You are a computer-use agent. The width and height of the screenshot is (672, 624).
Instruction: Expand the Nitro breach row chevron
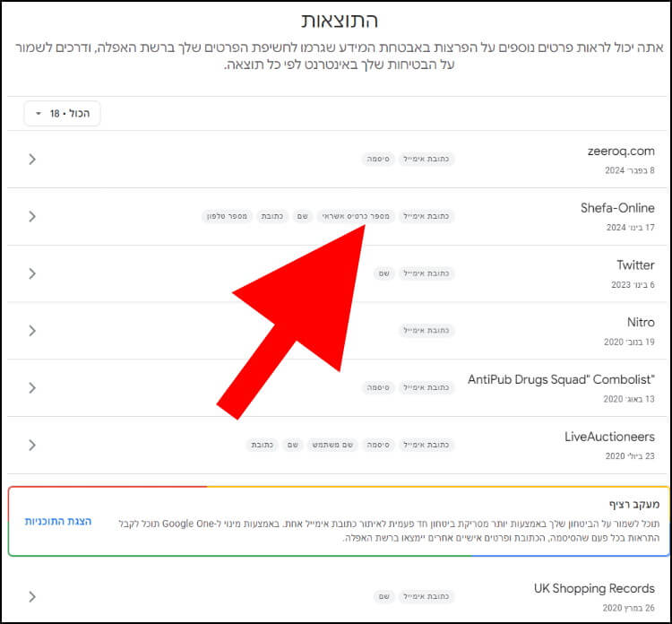pos(32,331)
